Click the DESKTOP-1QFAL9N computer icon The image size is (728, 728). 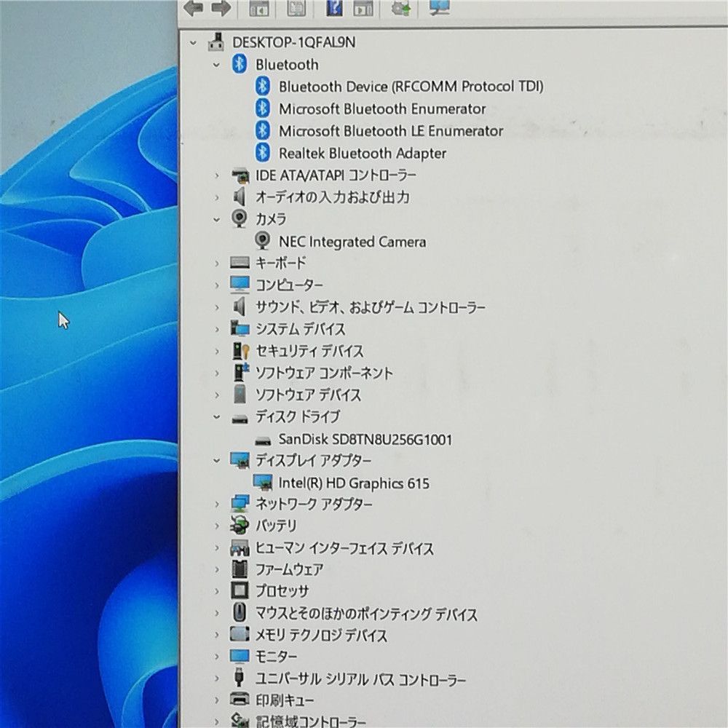216,42
